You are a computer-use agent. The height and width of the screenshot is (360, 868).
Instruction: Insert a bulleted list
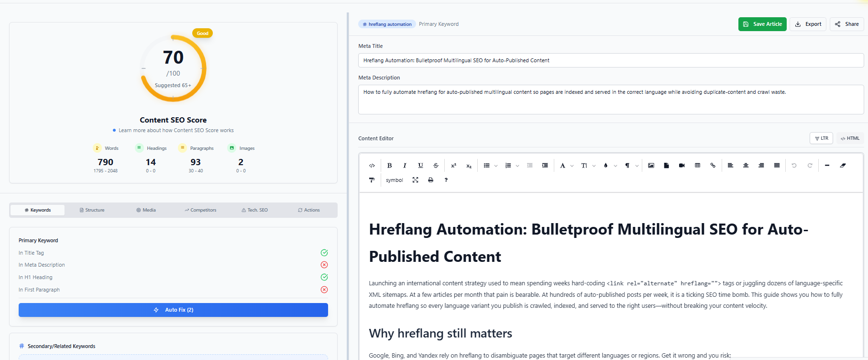486,166
